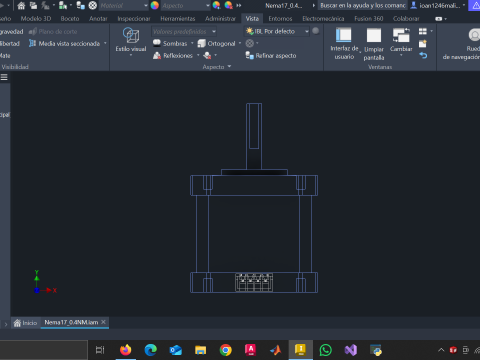Image resolution: width=480 pixels, height=360 pixels.
Task: Click the clear appearance overrides color wheel icon
Action: pos(228,5)
